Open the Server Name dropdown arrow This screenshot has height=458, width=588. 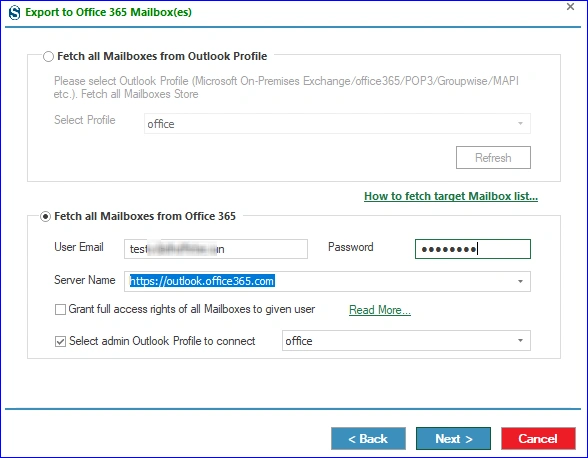520,281
